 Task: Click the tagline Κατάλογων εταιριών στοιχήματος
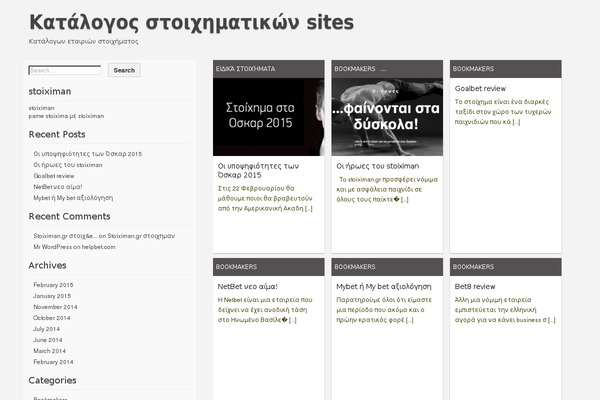pyautogui.click(x=83, y=41)
